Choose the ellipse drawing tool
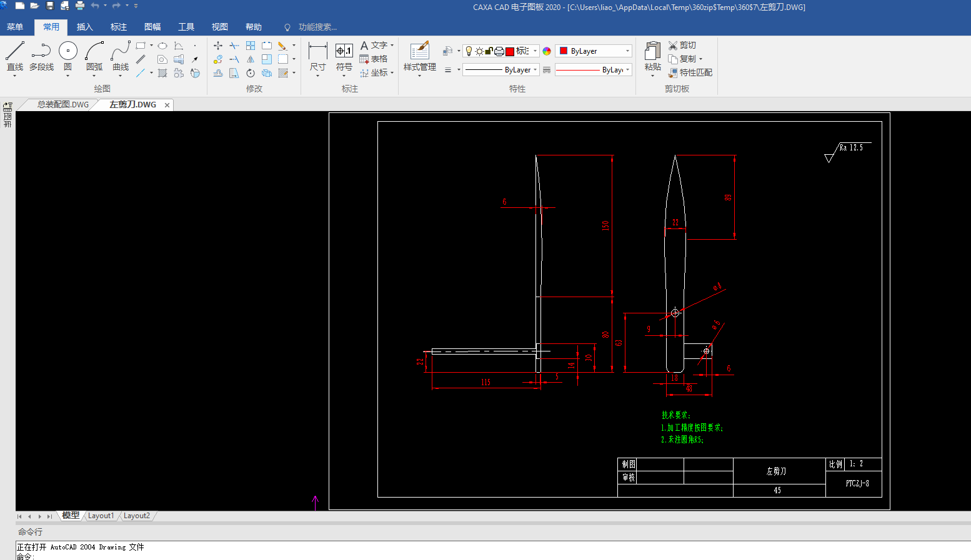 coord(162,46)
